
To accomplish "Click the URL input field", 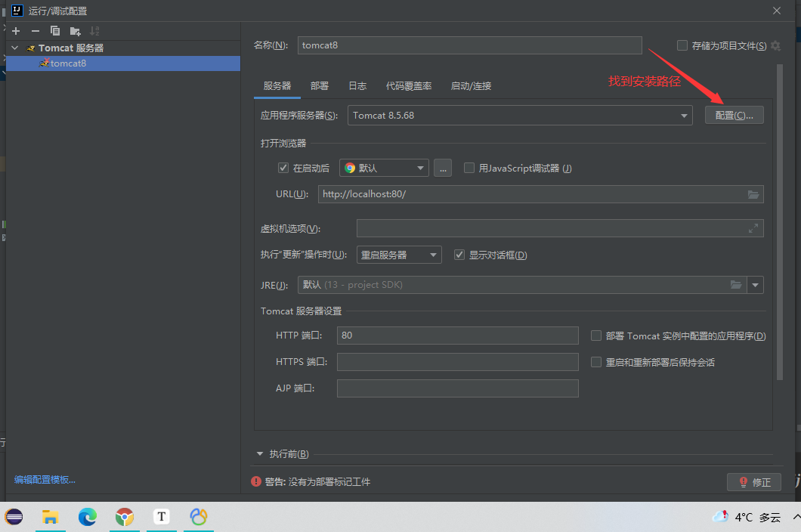I will [x=540, y=194].
